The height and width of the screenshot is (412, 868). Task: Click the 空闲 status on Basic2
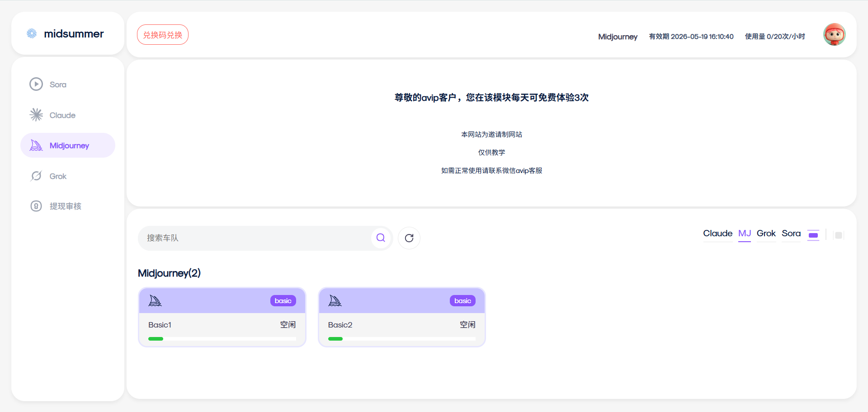pyautogui.click(x=467, y=325)
